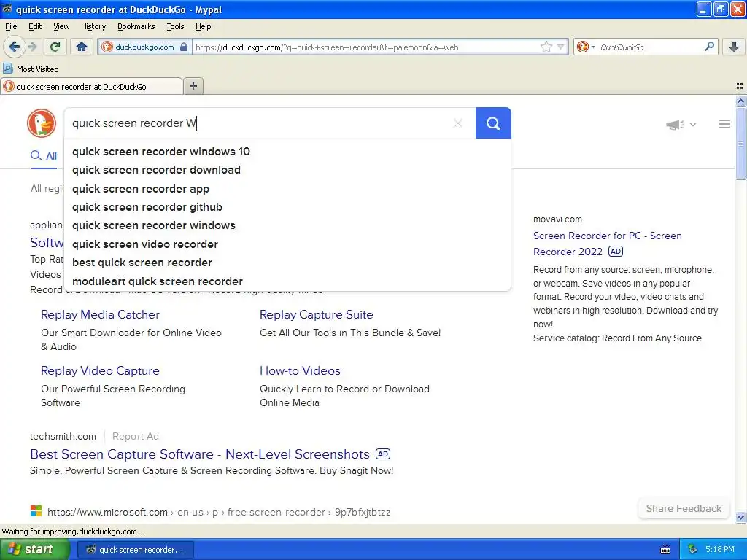Click the techsmith.com domain text
The image size is (747, 560).
[x=63, y=436]
